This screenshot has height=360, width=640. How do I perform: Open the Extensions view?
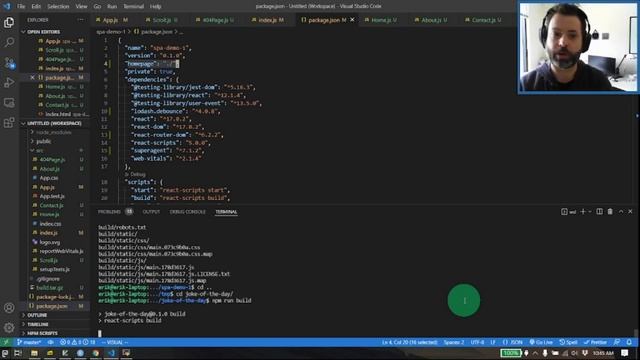pos(9,122)
